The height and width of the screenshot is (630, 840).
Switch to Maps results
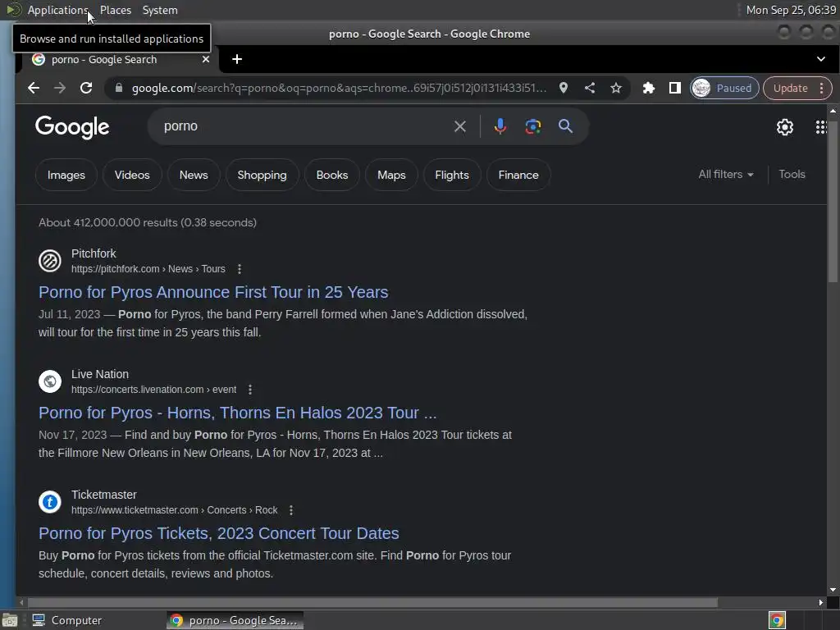coord(391,175)
